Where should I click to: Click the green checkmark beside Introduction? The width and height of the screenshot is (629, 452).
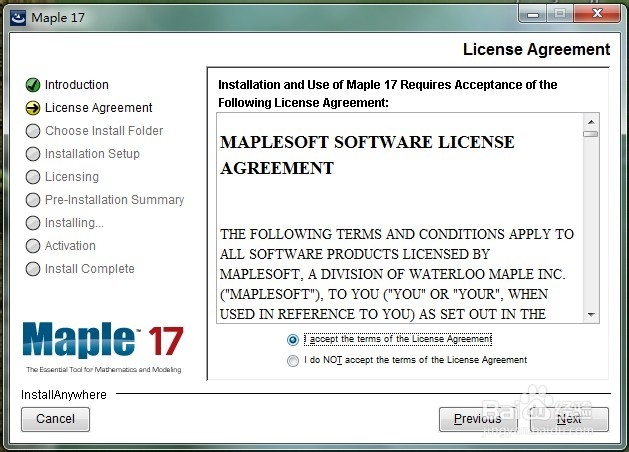pyautogui.click(x=32, y=85)
